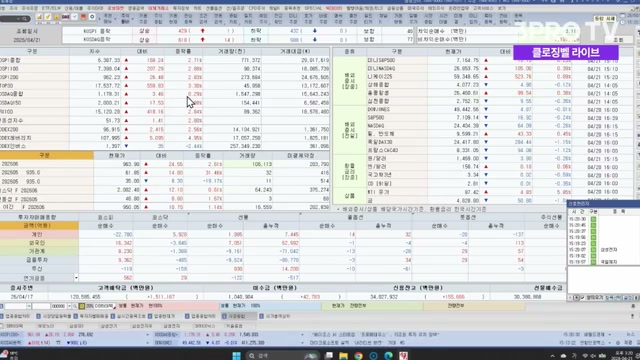The height and width of the screenshot is (360, 640).
Task: Click the green square icon beside the code search
Action: tap(82, 306)
